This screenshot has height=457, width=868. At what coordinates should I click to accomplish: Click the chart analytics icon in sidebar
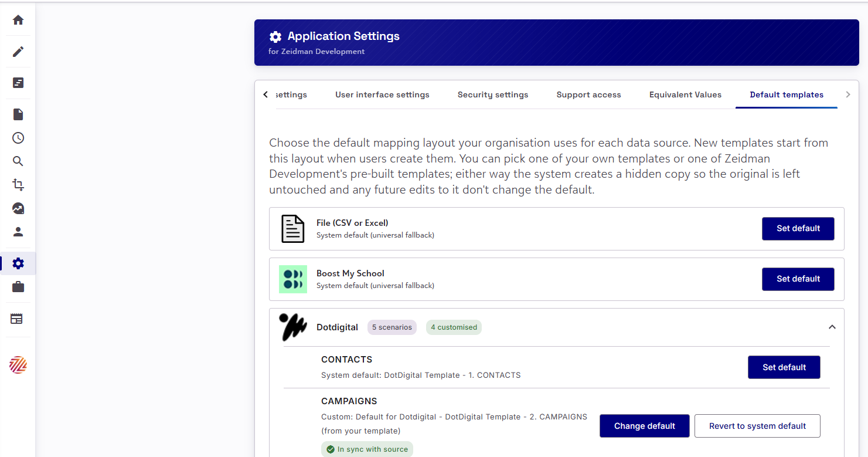(18, 208)
